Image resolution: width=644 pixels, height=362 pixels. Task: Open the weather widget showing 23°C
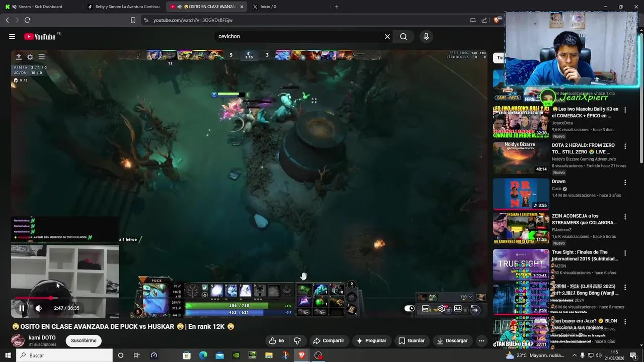(x=536, y=355)
